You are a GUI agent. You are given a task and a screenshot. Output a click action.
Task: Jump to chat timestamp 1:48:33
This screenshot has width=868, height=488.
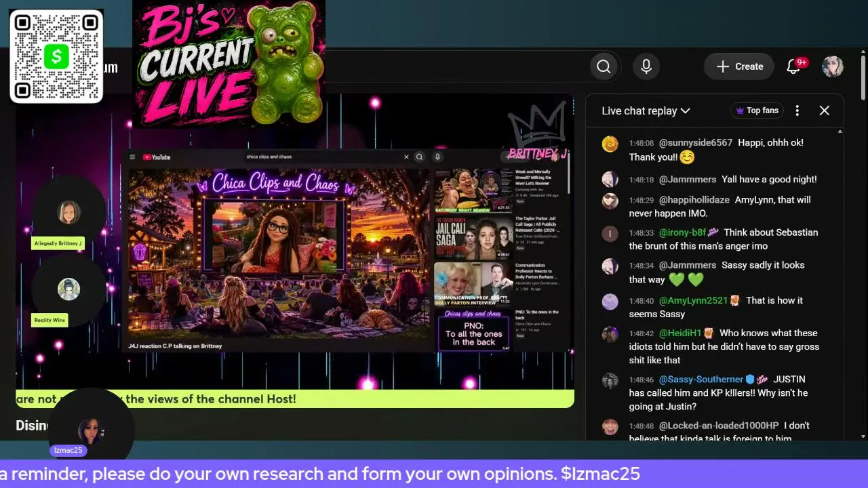tap(641, 233)
